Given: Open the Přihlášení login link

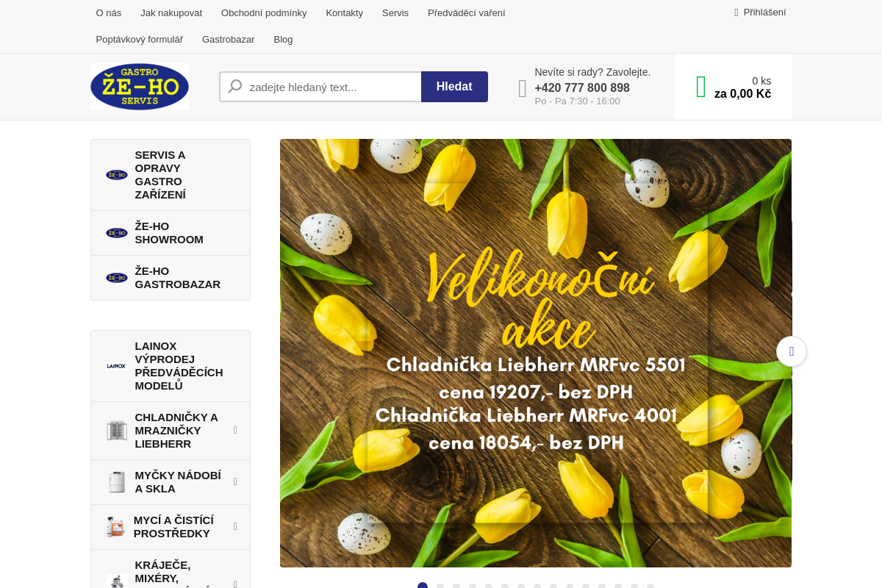Looking at the screenshot, I should pos(760,12).
